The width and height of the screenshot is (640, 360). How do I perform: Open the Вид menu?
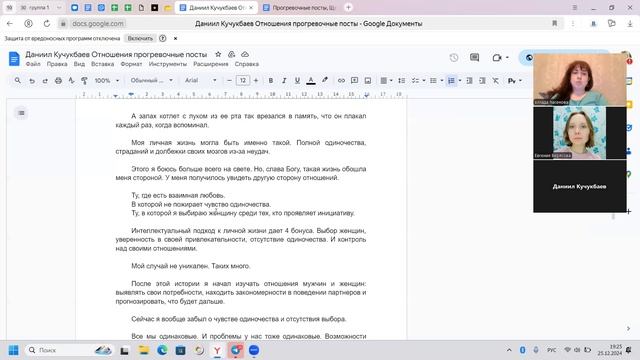tap(79, 64)
